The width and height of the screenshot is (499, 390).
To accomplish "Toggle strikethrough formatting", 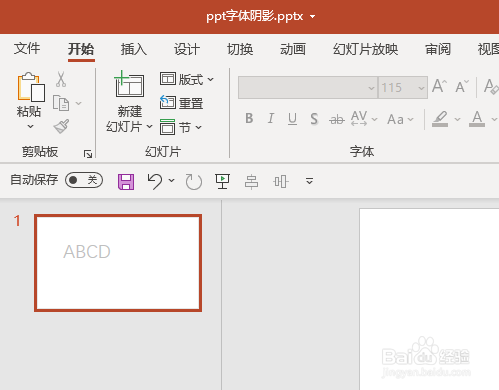I will pyautogui.click(x=337, y=119).
